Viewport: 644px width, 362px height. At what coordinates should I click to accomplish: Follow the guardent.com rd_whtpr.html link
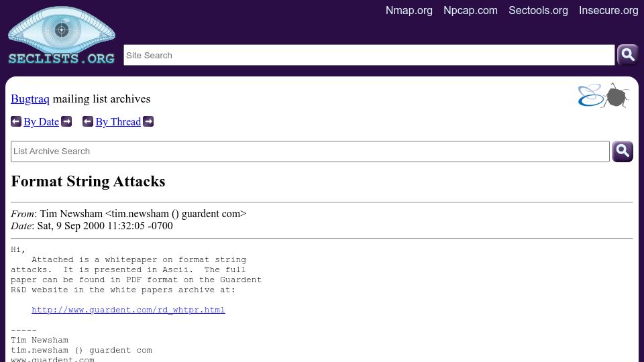[128, 310]
